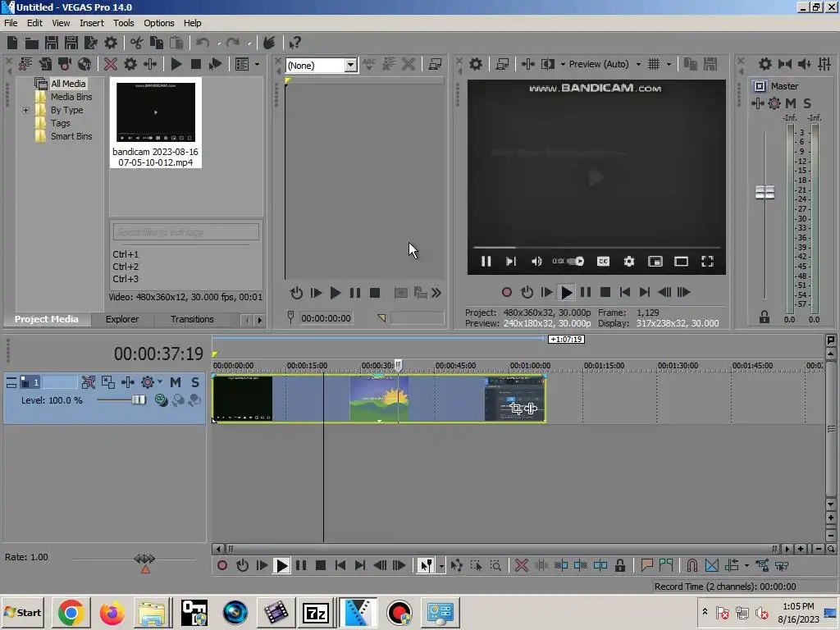Click the Insert Marker icon in timeline toolbar
Viewport: 840px width, 630px height.
tap(646, 565)
